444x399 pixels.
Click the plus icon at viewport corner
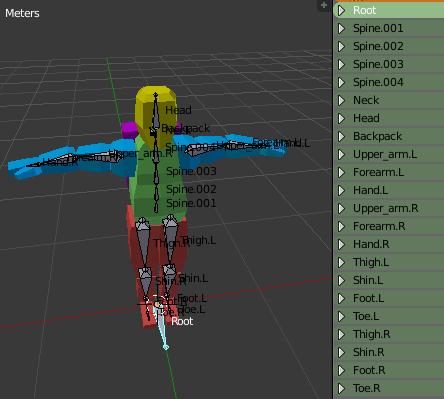coord(324,5)
